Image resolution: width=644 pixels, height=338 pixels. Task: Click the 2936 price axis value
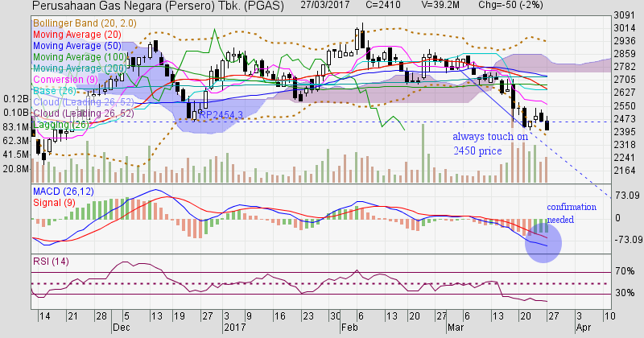point(625,41)
